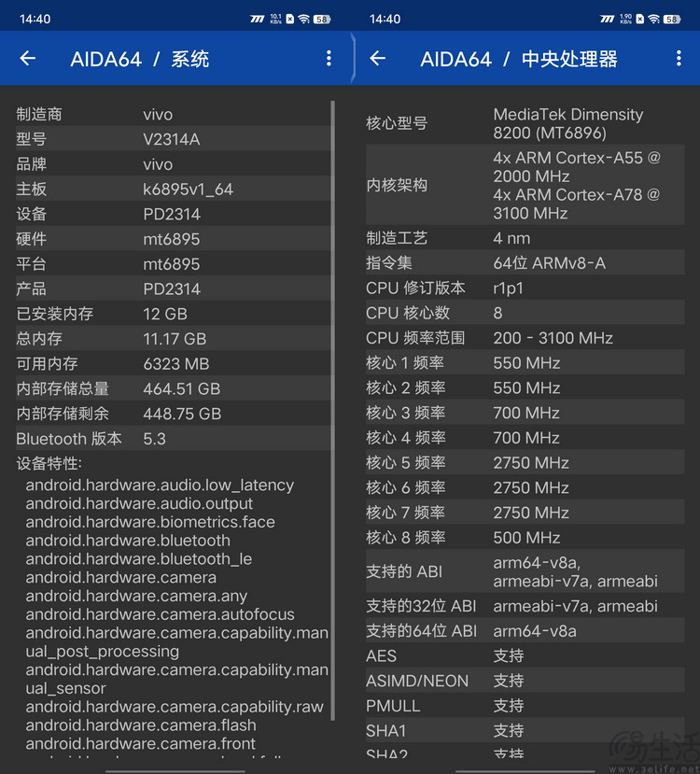Select the AIDA64 / 中央处理器 title

coord(518,59)
